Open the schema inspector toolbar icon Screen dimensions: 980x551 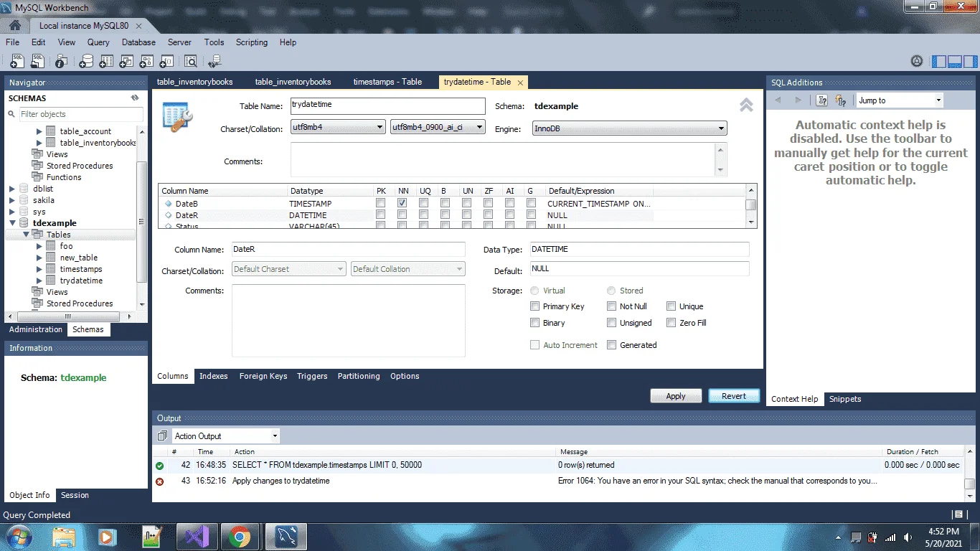(62, 62)
